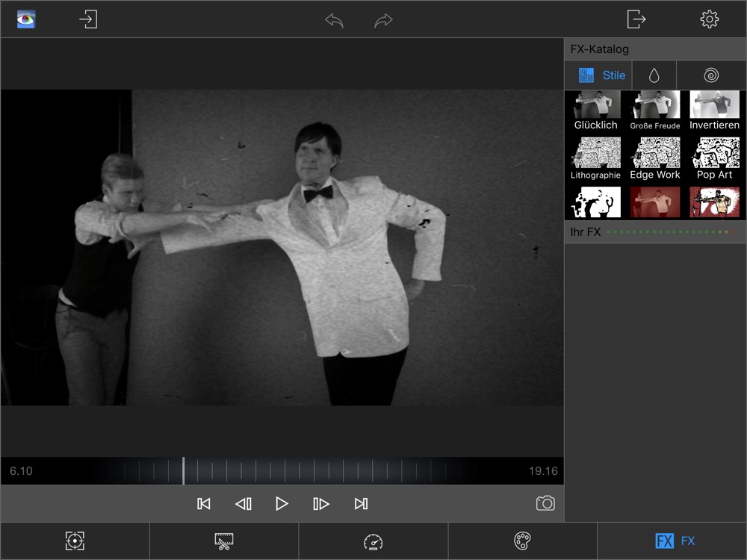
Task: Open the crop and focus tool
Action: (x=75, y=541)
